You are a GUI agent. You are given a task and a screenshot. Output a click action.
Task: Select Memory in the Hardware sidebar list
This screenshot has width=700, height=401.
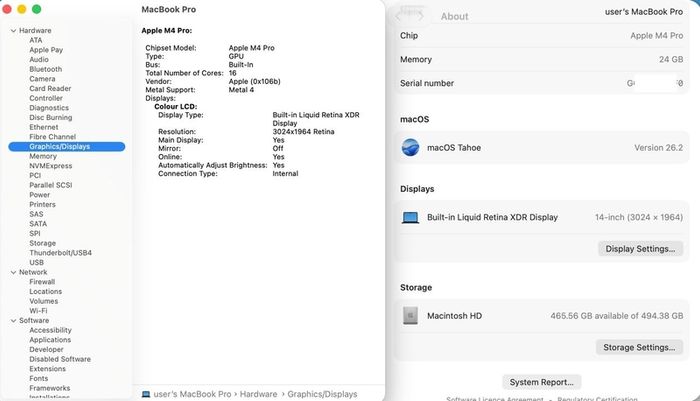[43, 156]
